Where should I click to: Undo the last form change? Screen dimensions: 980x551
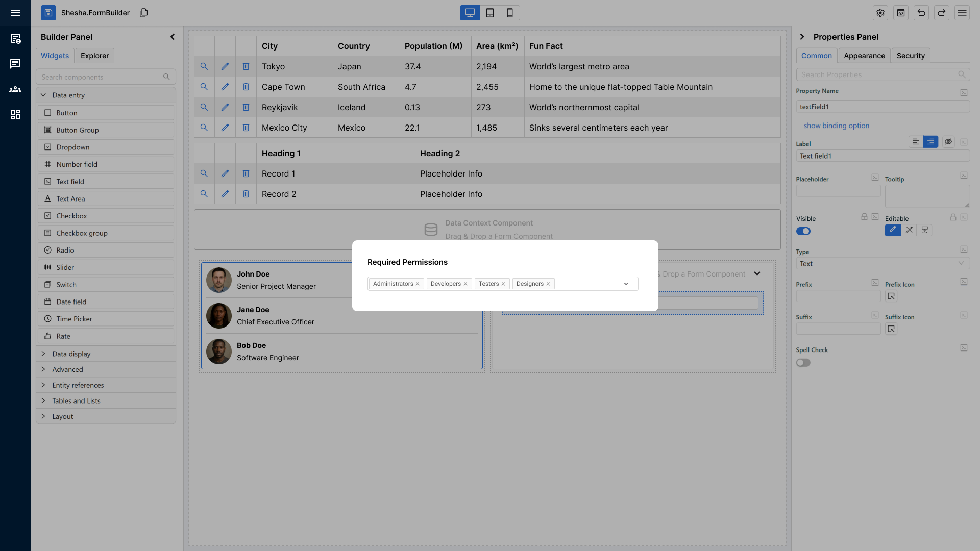point(921,13)
